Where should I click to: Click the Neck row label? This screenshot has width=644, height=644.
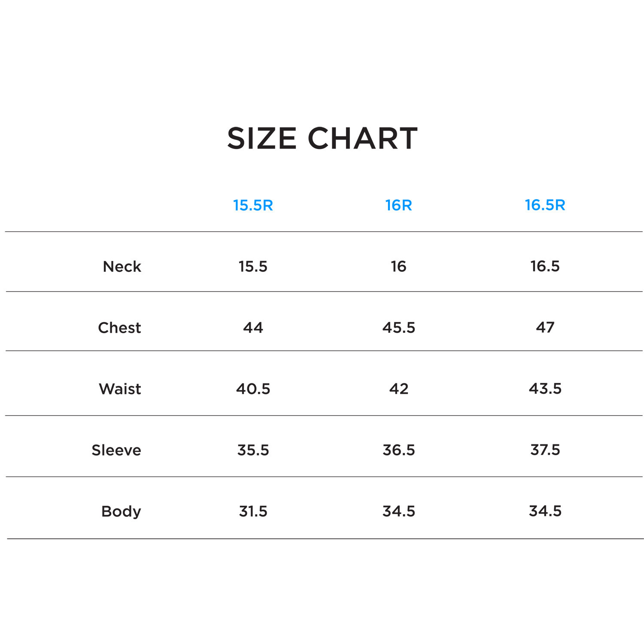tap(122, 267)
